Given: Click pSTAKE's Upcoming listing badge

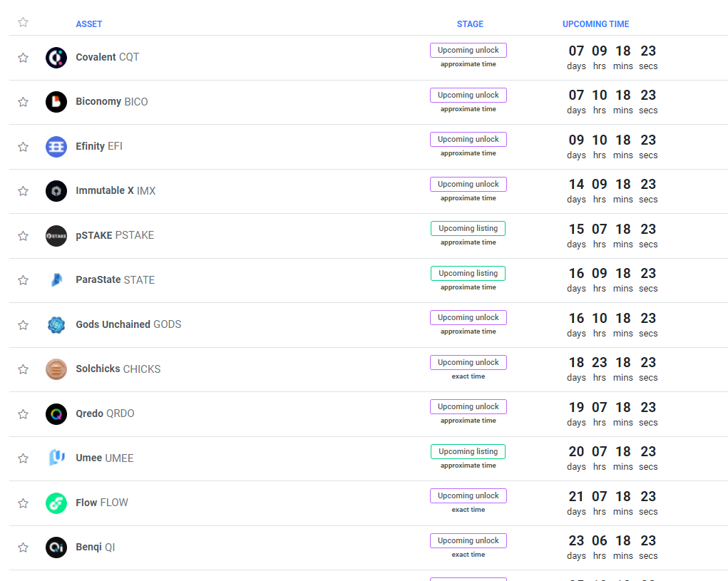Looking at the screenshot, I should click(x=468, y=228).
